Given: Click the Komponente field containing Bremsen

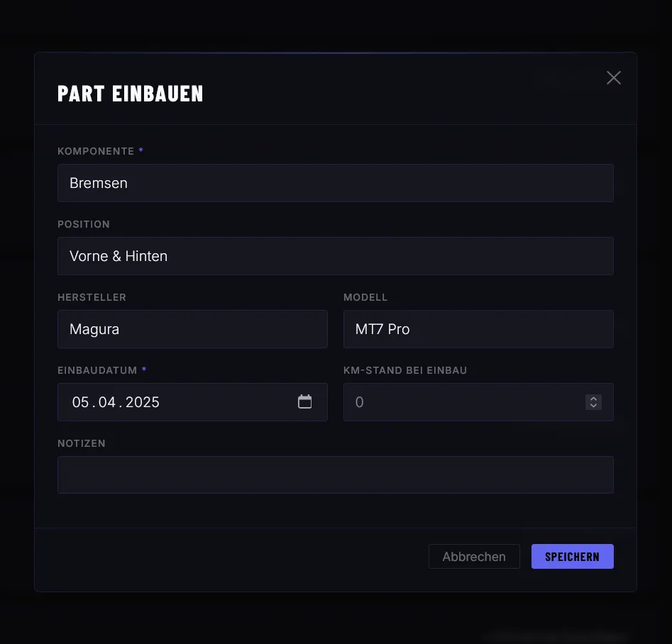Looking at the screenshot, I should pyautogui.click(x=335, y=183).
